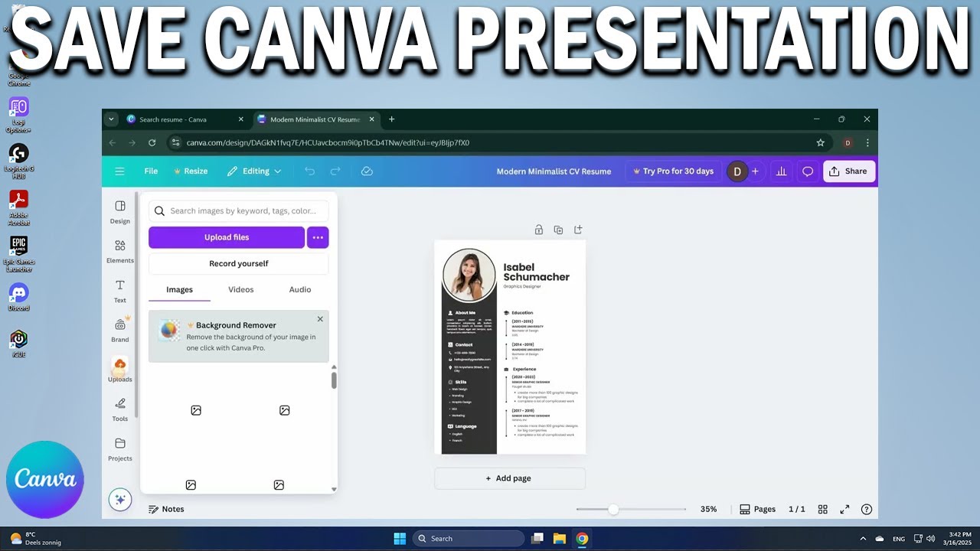
Task: Click the cloud save status icon
Action: (x=367, y=171)
